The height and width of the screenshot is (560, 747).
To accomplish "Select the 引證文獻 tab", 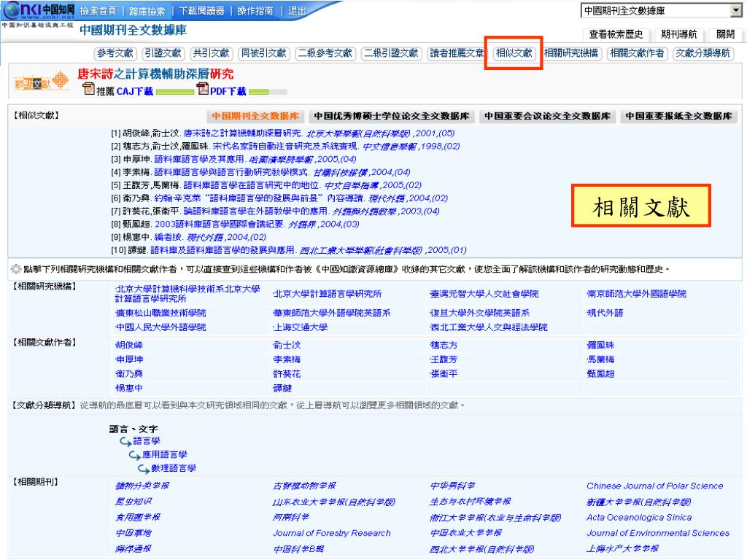I will coord(163,53).
